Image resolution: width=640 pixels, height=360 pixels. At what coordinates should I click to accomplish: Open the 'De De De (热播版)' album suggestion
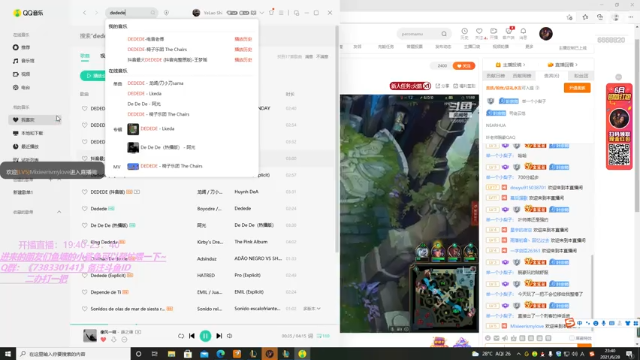click(161, 147)
